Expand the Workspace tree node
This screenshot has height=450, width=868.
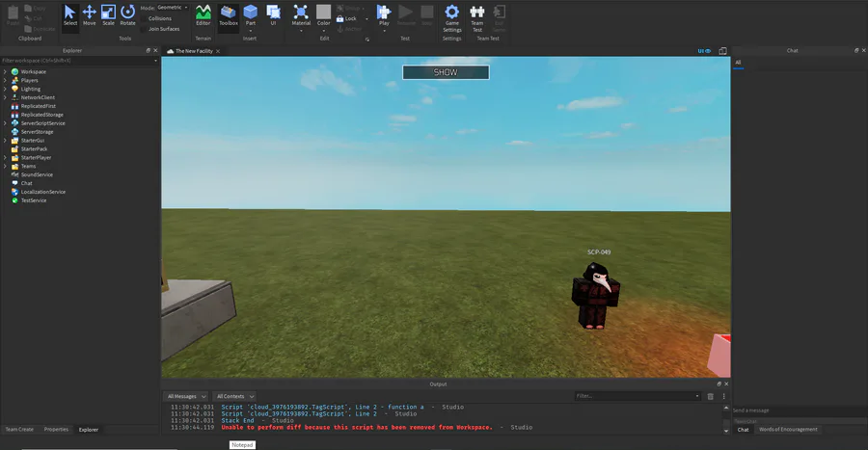coord(5,72)
